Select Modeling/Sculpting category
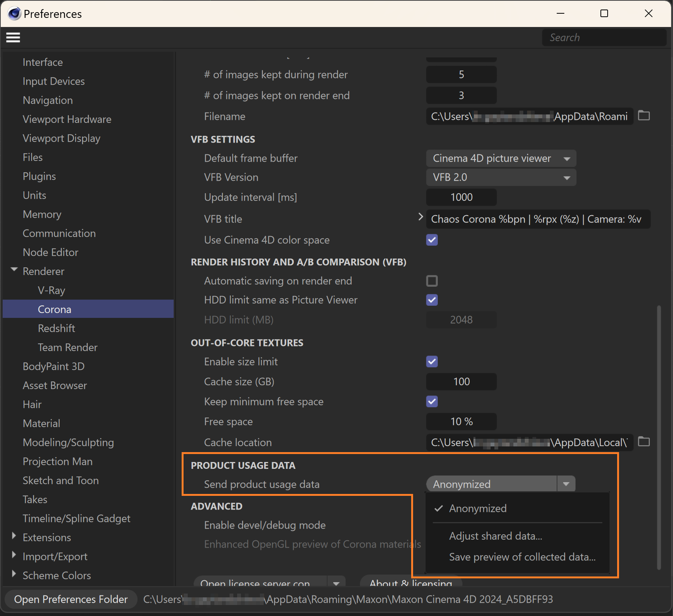The height and width of the screenshot is (616, 673). pos(68,443)
